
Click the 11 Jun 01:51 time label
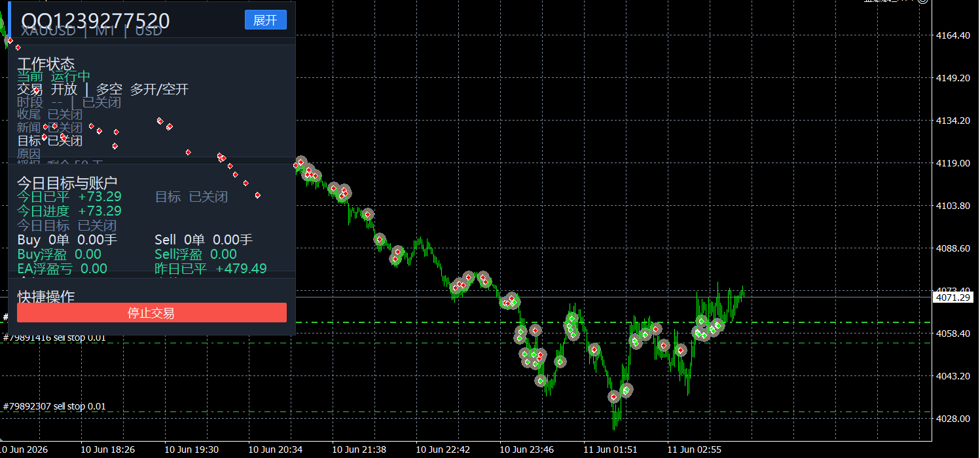click(x=611, y=450)
